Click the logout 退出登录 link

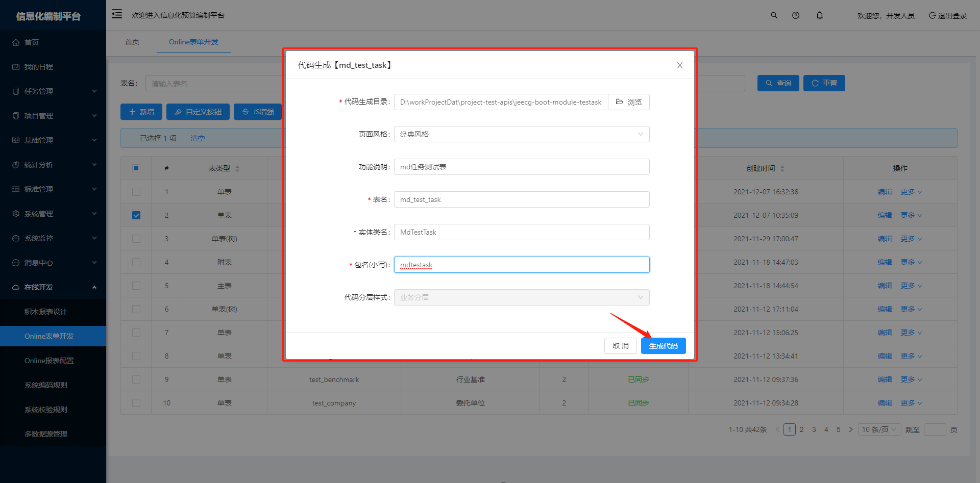(x=948, y=16)
